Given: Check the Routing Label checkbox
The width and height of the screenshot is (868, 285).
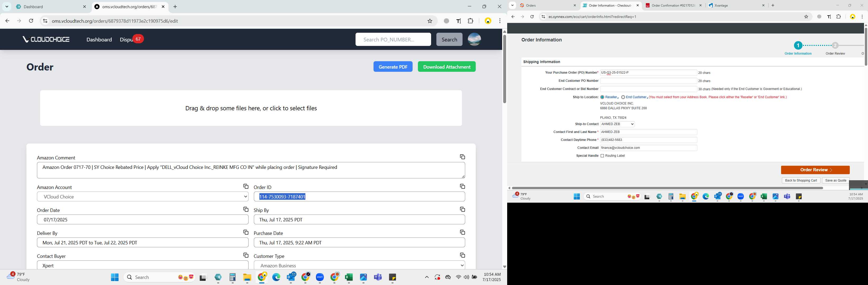Looking at the screenshot, I should pos(602,156).
